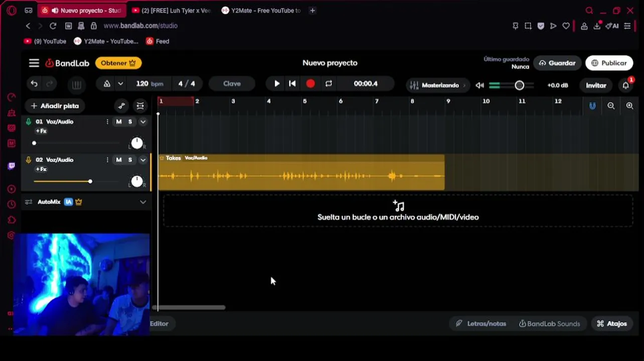
Task: Open the Editor panel tab
Action: pyautogui.click(x=159, y=323)
